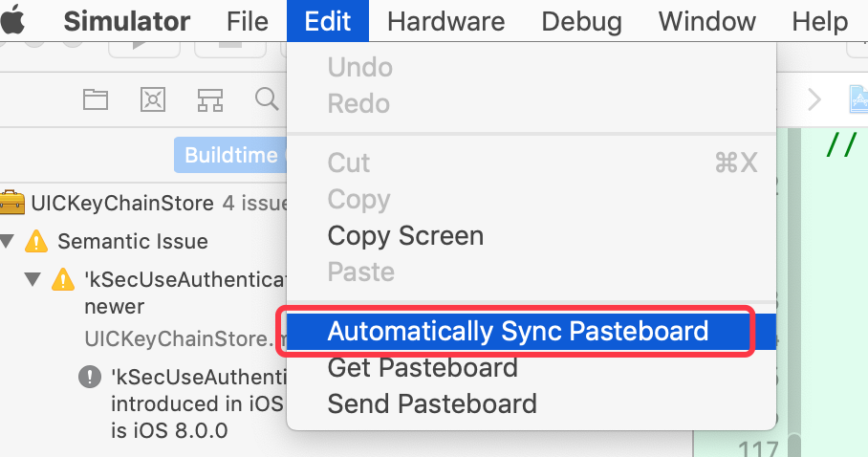Open the Hardware menu
Viewport: 868px width, 457px height.
coord(445,21)
